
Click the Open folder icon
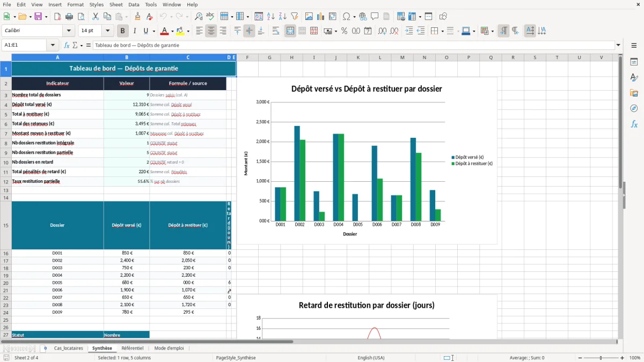[x=21, y=17]
